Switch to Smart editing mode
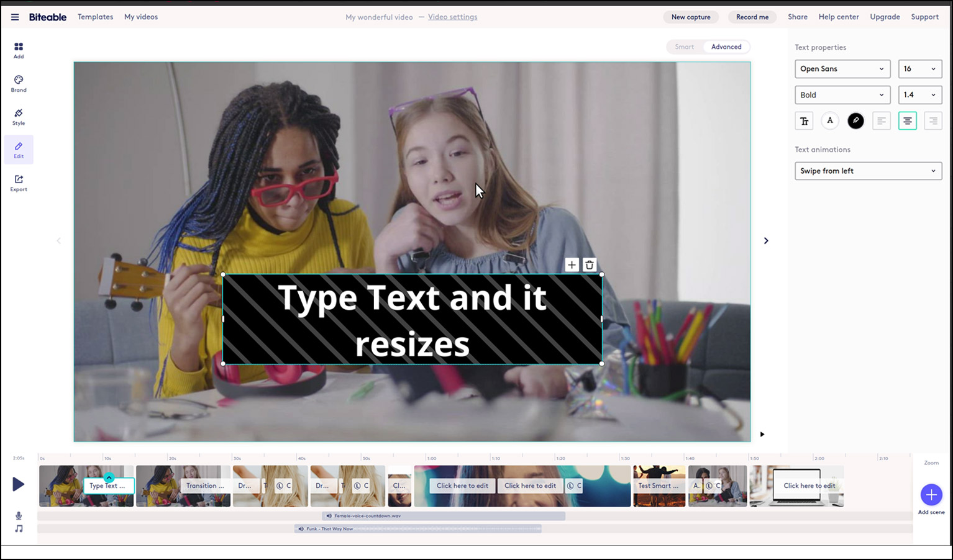 point(684,47)
